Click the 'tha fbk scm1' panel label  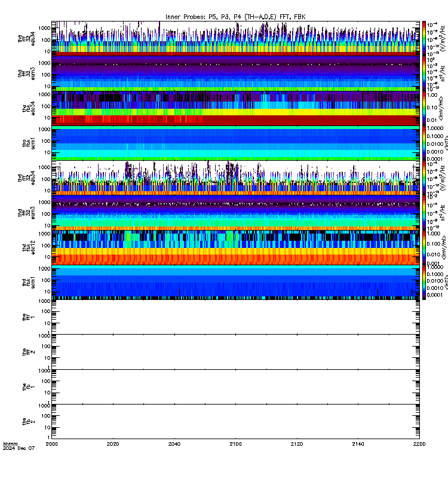coord(29,143)
